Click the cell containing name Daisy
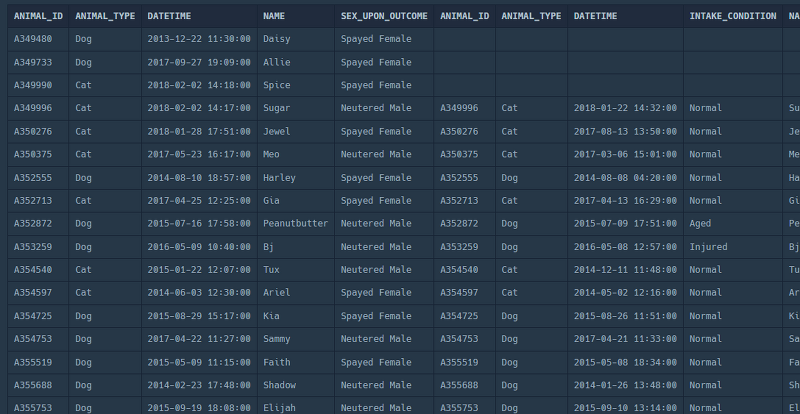Screen dimensions: 800x414 click(x=277, y=39)
